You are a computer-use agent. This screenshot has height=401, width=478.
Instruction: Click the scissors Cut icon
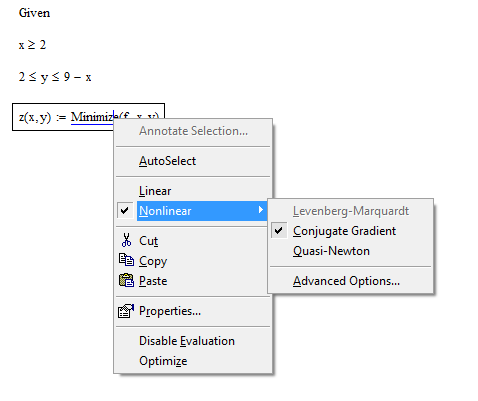click(x=126, y=240)
